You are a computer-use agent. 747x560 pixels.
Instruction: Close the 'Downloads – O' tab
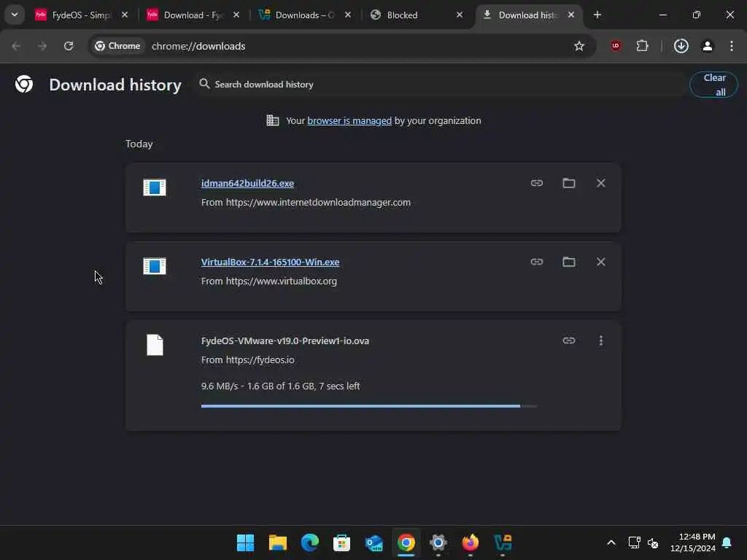pyautogui.click(x=348, y=15)
